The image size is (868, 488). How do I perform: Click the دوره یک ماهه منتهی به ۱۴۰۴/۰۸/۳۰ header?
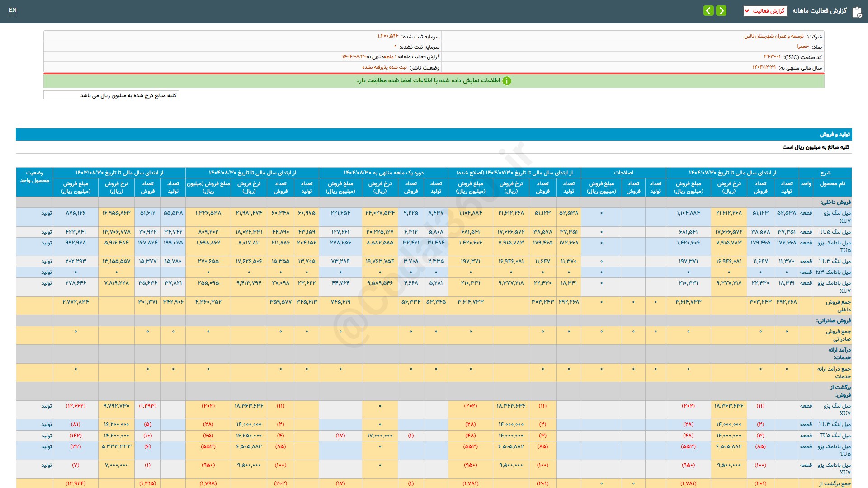coord(383,173)
